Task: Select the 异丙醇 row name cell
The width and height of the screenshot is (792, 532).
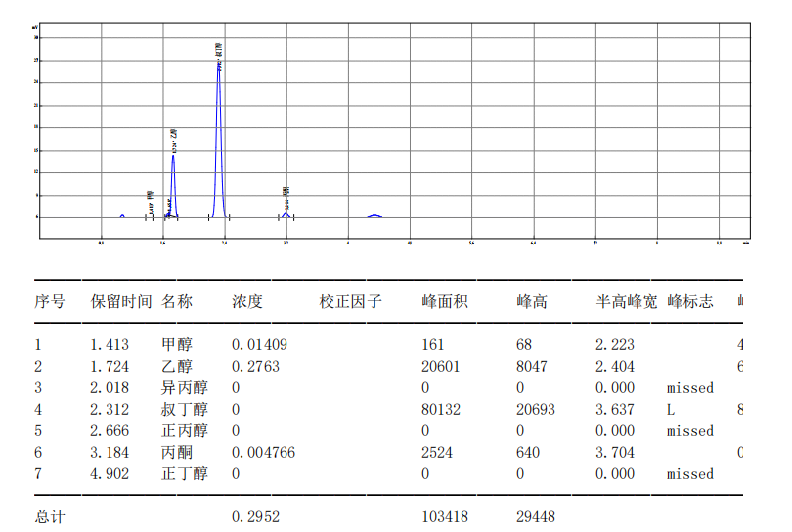Action: click(x=185, y=388)
